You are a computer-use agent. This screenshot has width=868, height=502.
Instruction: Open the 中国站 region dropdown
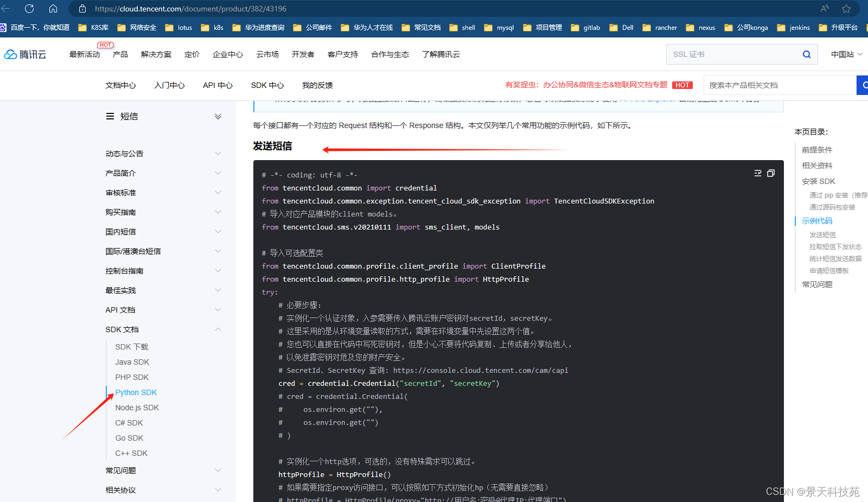pyautogui.click(x=845, y=54)
